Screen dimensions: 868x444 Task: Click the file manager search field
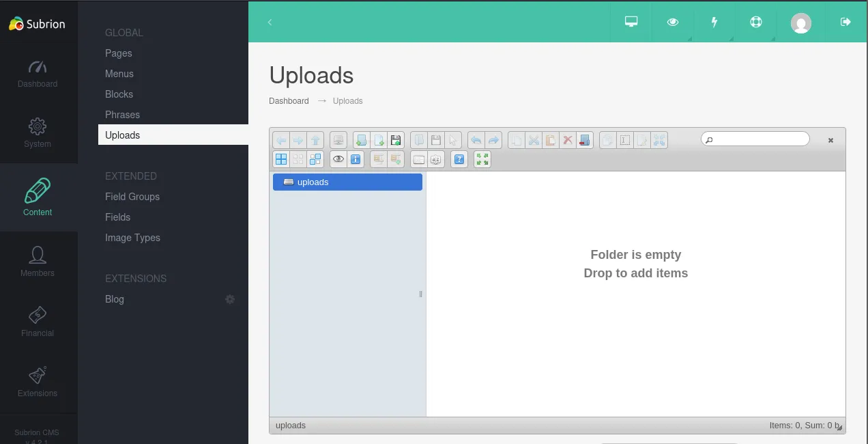pyautogui.click(x=759, y=139)
